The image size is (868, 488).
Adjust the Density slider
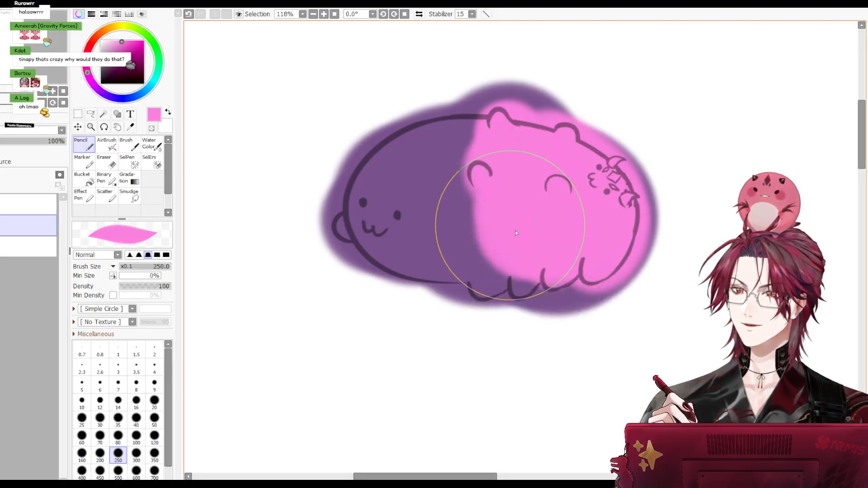click(x=145, y=286)
